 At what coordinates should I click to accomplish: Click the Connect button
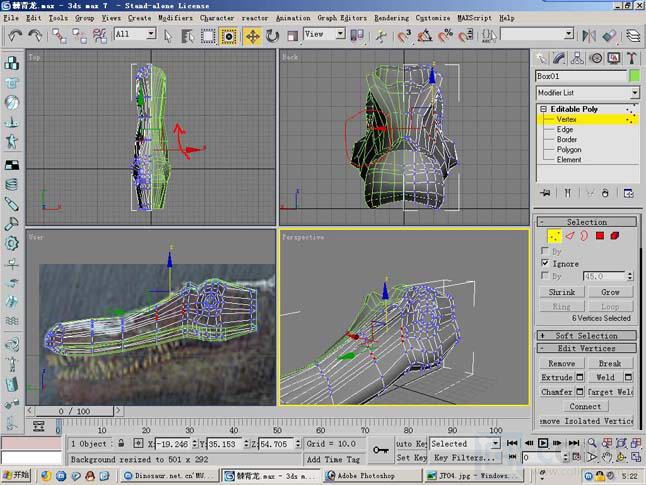pos(585,406)
